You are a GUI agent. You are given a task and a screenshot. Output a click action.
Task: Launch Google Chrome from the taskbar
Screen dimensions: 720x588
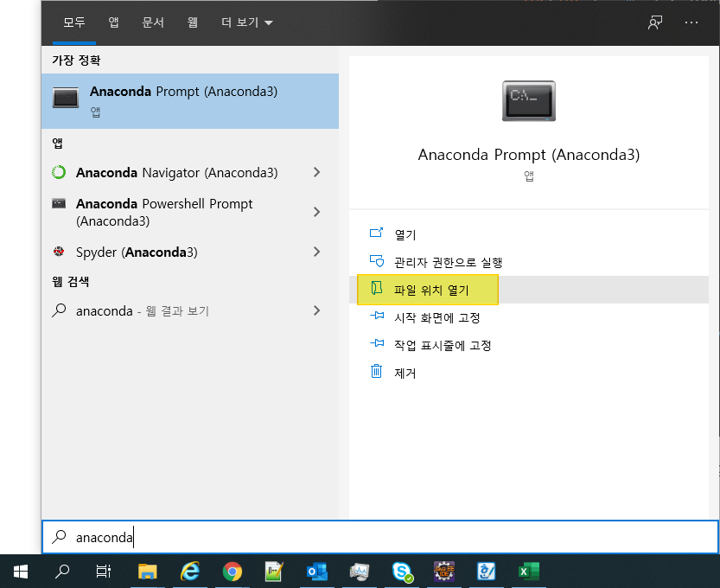[x=232, y=572]
